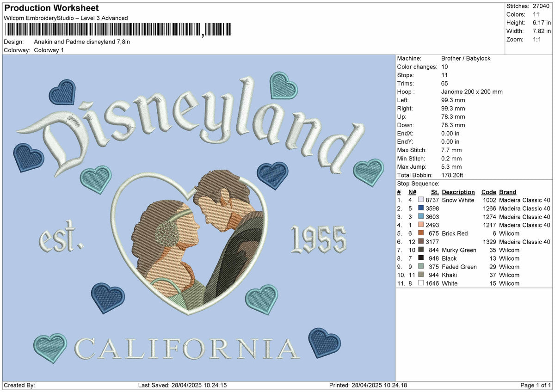
Task: Click the 'Colorway 1' value
Action: click(x=49, y=50)
